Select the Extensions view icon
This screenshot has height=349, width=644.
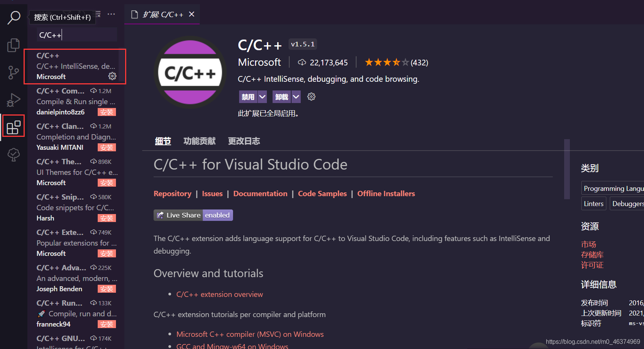[13, 126]
